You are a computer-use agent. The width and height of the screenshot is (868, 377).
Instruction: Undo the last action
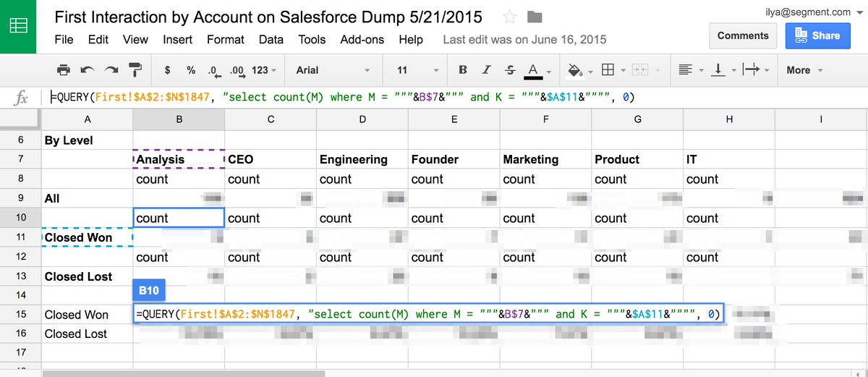click(x=88, y=70)
